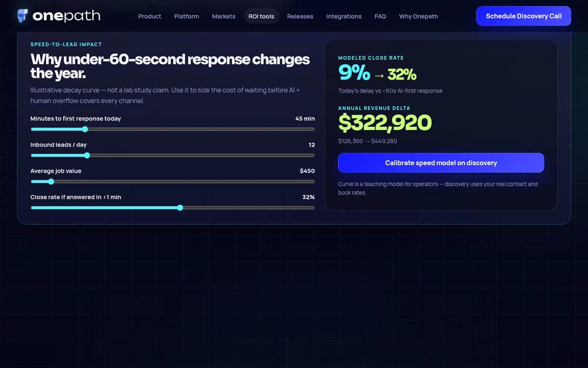Click the Illustrative decay curve description
The width and height of the screenshot is (588, 368).
tap(165, 96)
